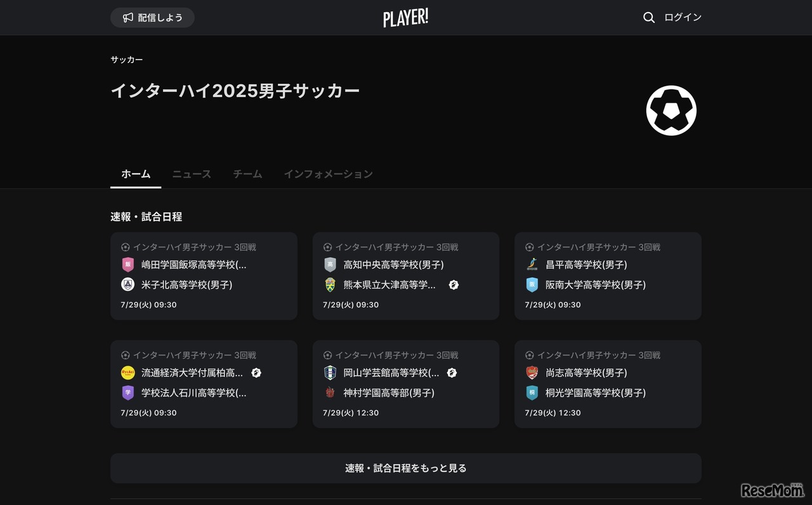This screenshot has height=505, width=812.
Task: Click the 流通経済大学付属柏 round logo
Action: tap(128, 373)
